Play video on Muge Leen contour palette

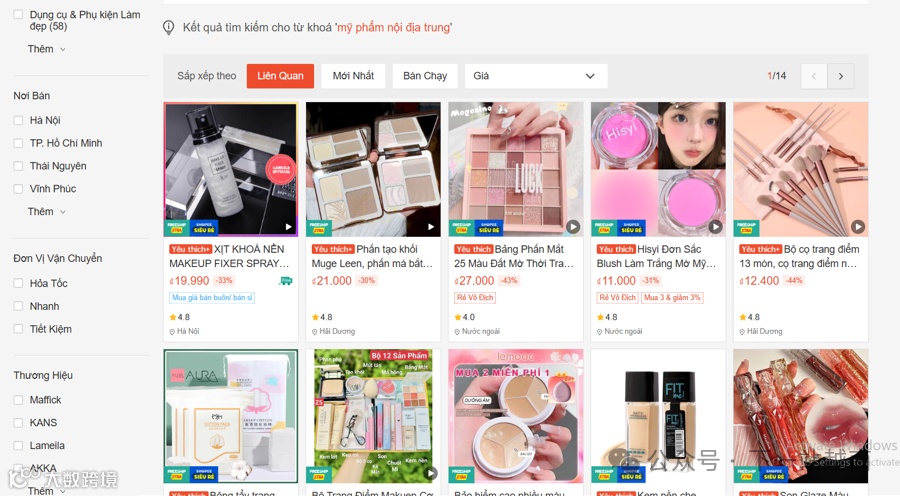coord(430,227)
